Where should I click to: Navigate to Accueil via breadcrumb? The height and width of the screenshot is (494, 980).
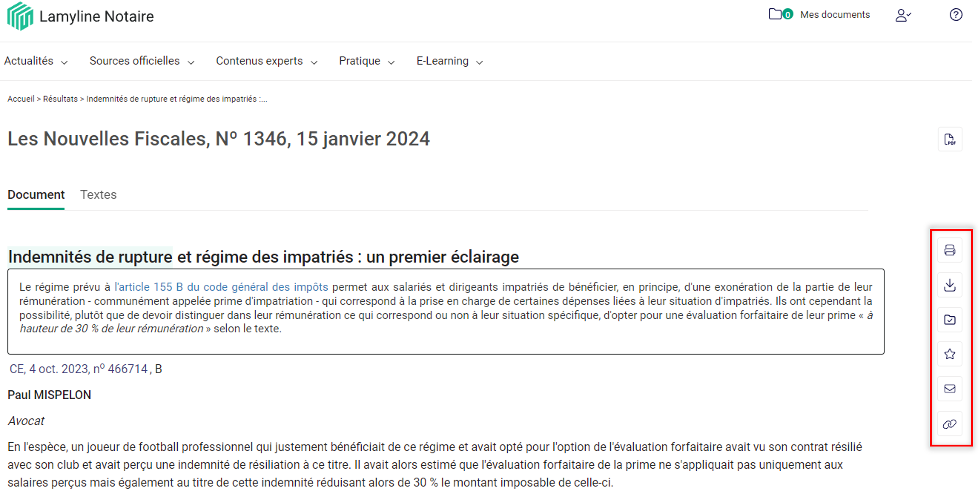pyautogui.click(x=21, y=99)
